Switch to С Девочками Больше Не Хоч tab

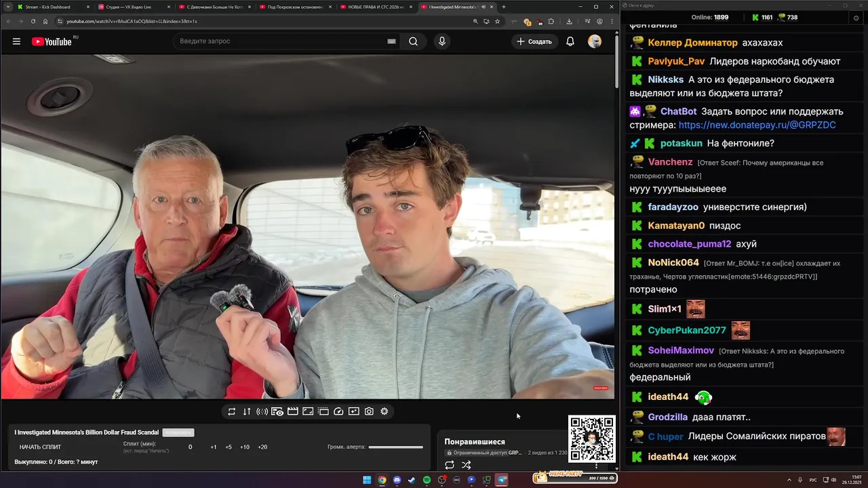[x=214, y=7]
